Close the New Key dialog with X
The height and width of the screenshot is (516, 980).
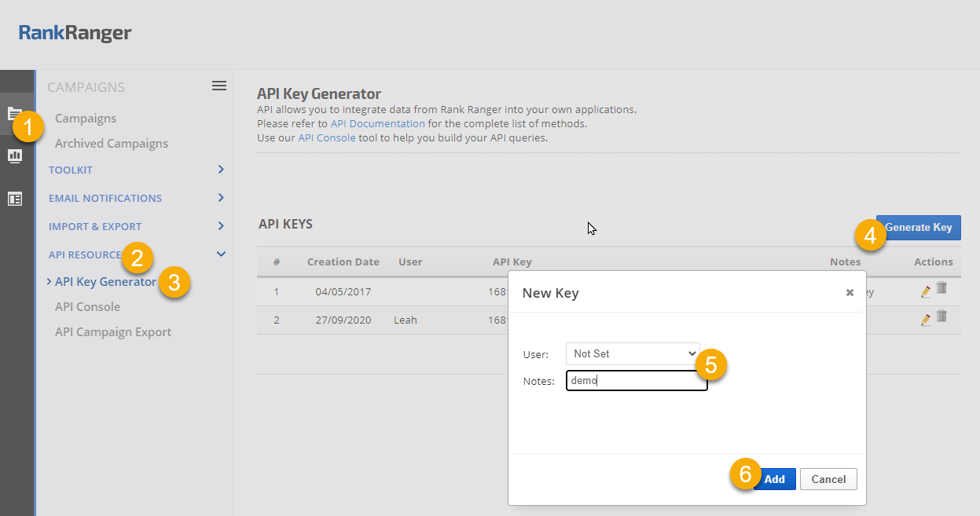[x=850, y=292]
